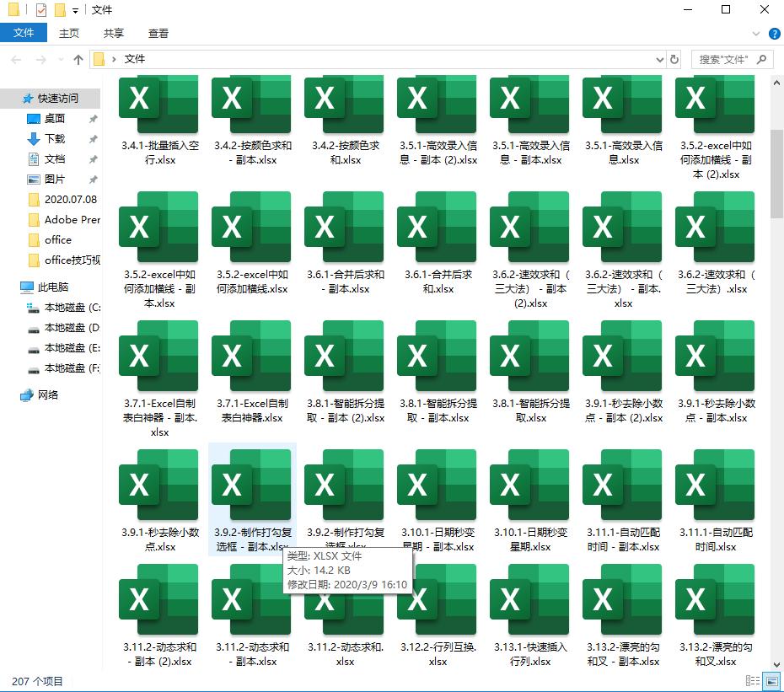Go back with the left arrow

[x=16, y=60]
